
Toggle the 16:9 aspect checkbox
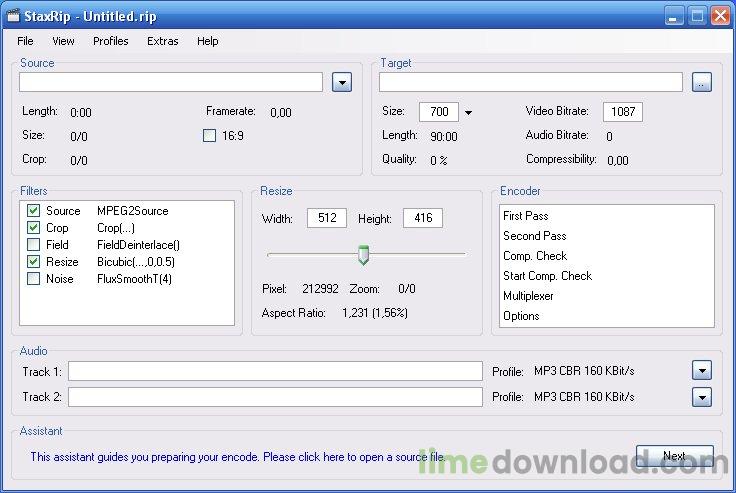point(210,136)
